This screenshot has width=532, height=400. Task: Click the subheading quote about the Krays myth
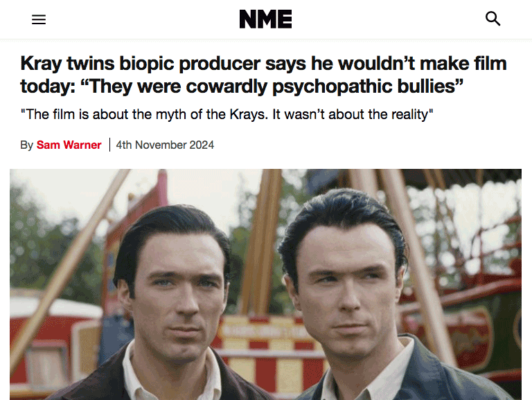(x=227, y=114)
